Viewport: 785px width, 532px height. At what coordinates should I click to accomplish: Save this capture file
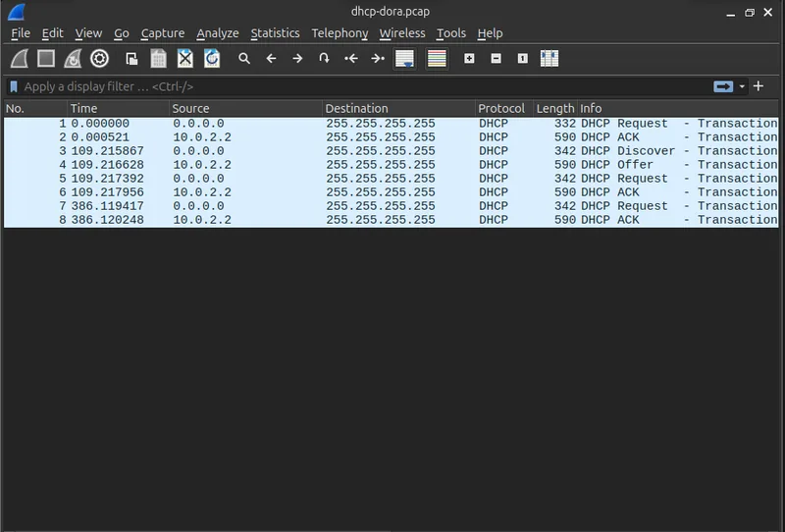click(x=158, y=59)
